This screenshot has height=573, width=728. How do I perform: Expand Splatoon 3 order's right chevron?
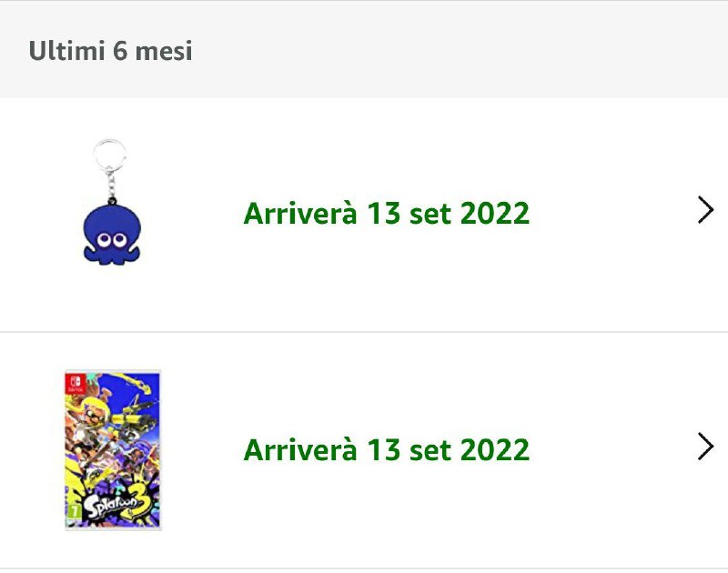pos(705,447)
